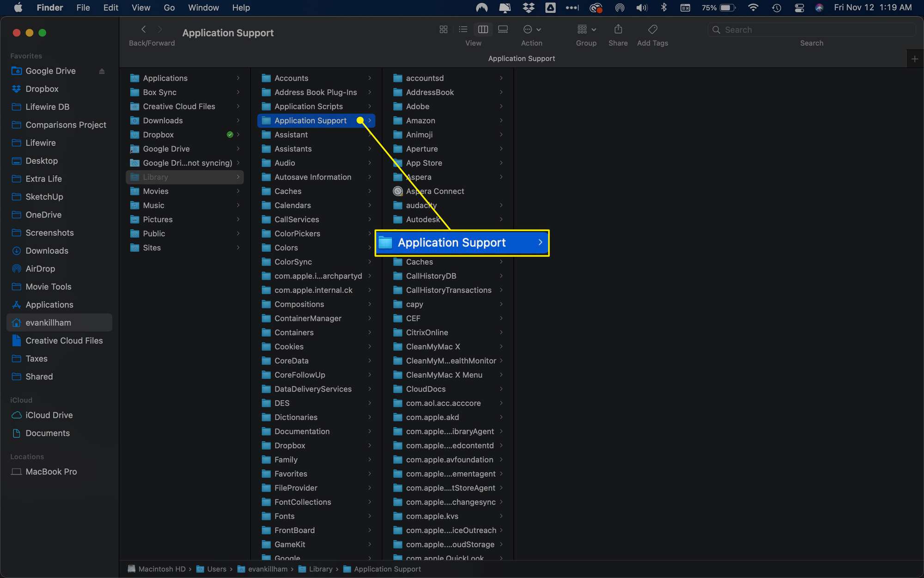Open Documents under iCloud in sidebar
924x578 pixels.
(48, 433)
